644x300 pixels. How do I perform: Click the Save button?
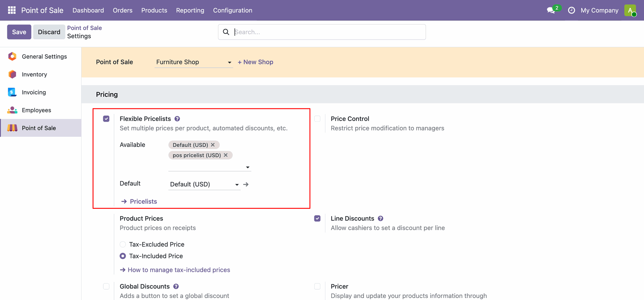(x=19, y=32)
